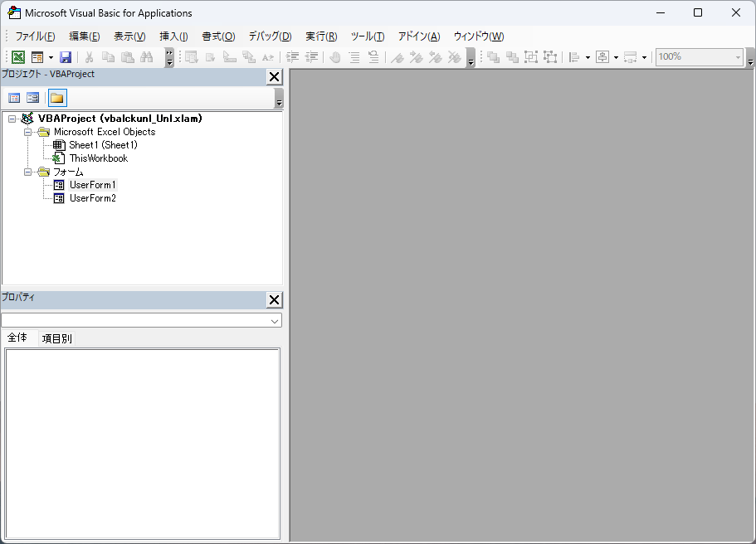Switch to the 項目別 tab
This screenshot has height=544, width=756.
(56, 338)
